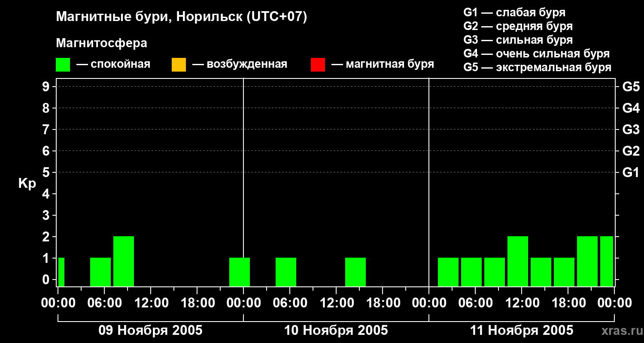Click the — возбужденная legend label

pos(240,64)
